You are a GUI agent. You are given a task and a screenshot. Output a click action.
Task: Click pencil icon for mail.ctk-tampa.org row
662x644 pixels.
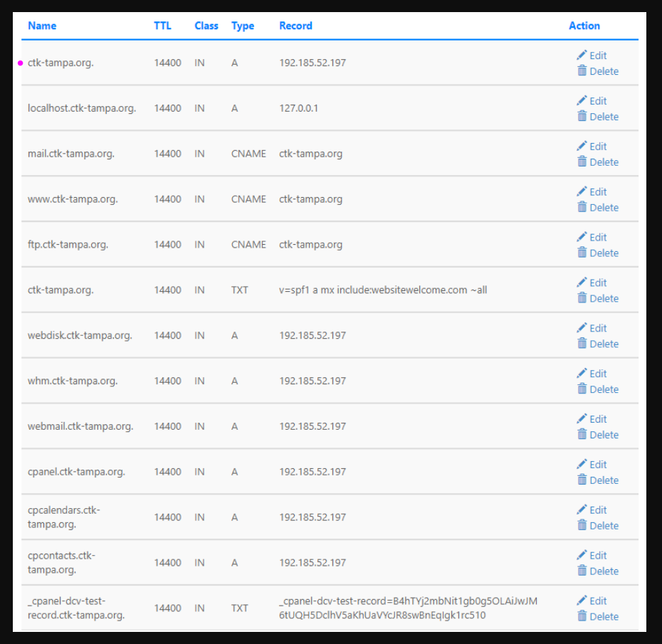pyautogui.click(x=582, y=147)
